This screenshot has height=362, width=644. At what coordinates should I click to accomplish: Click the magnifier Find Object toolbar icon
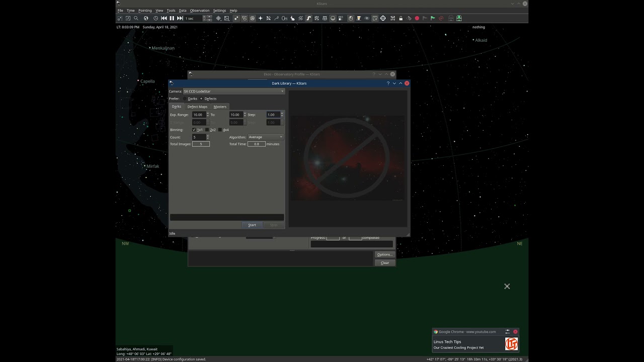136,18
